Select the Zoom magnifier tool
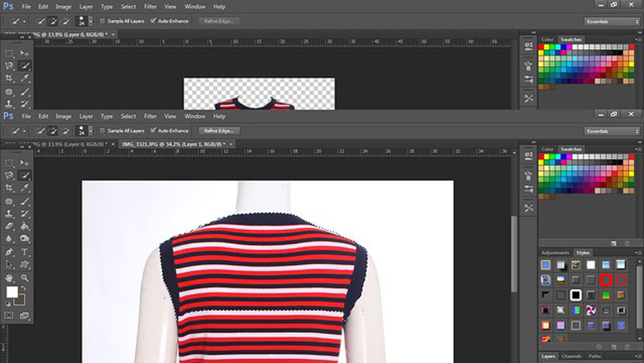 point(25,278)
